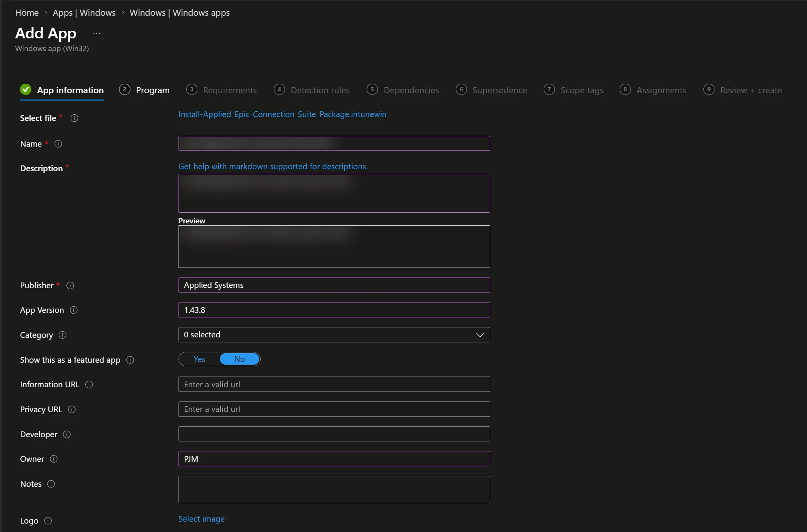Image resolution: width=807 pixels, height=532 pixels.
Task: Go to the Supersedence step
Action: click(x=491, y=90)
